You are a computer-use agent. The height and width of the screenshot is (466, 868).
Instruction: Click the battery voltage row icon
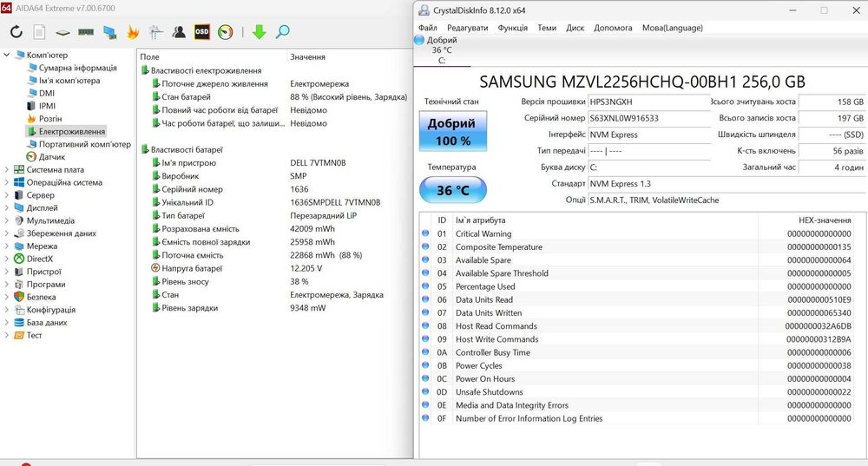tap(155, 268)
